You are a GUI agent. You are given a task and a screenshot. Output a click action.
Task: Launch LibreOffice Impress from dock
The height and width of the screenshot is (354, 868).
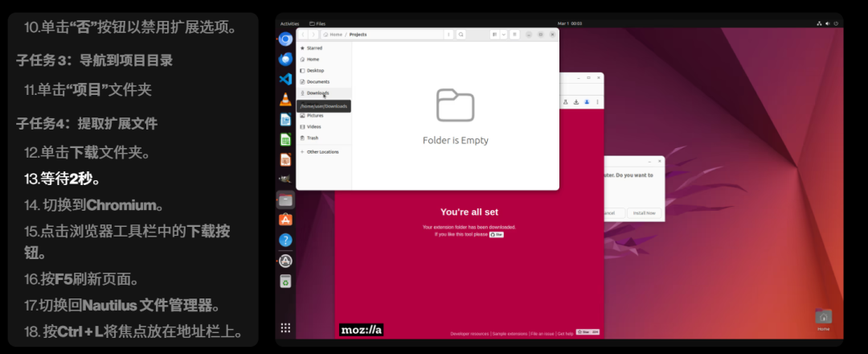coord(285,159)
